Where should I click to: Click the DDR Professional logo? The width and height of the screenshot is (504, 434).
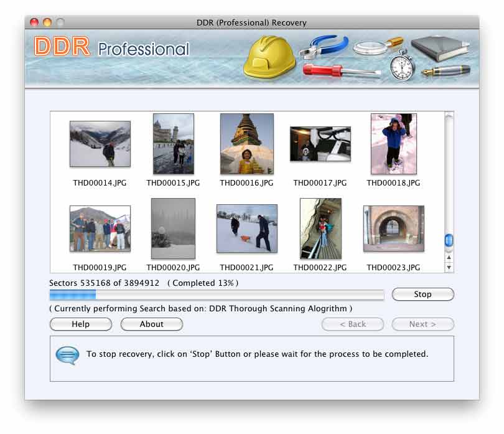(111, 47)
